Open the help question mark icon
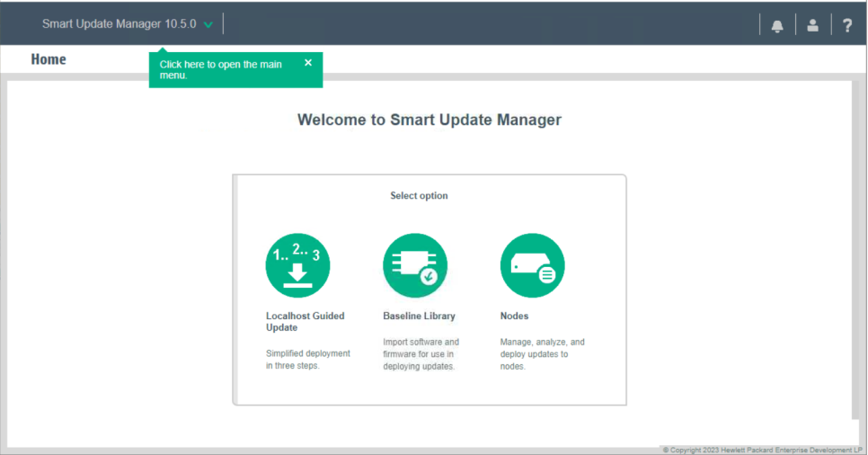Screen dimensions: 868x455 coord(847,25)
